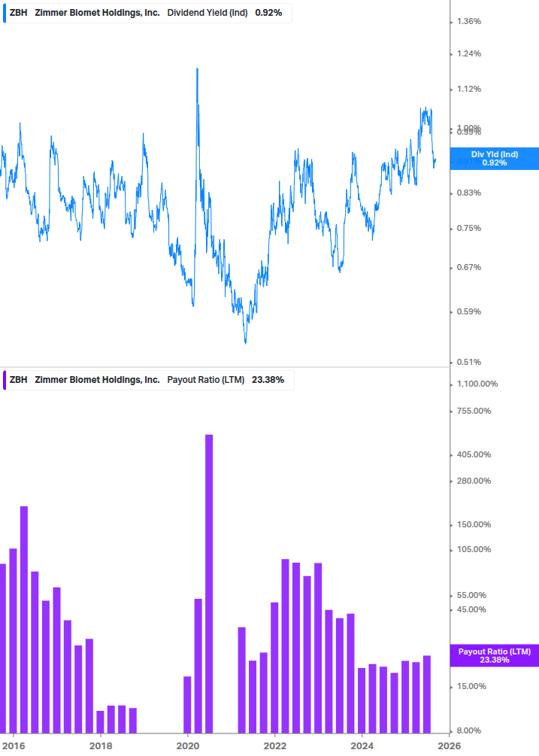The height and width of the screenshot is (756, 539).
Task: Click the ZBH Payout Ratio legend label
Action: click(147, 380)
